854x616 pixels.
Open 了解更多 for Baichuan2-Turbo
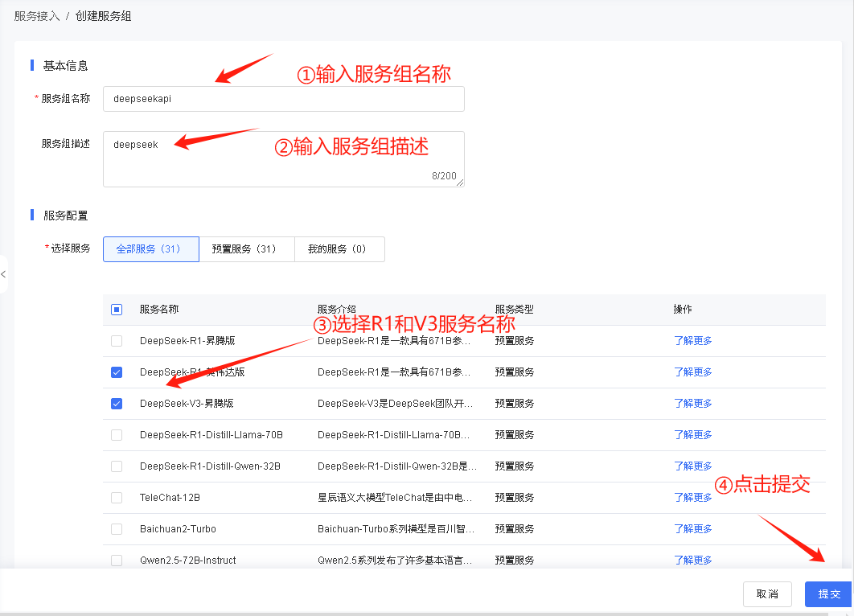tap(693, 529)
